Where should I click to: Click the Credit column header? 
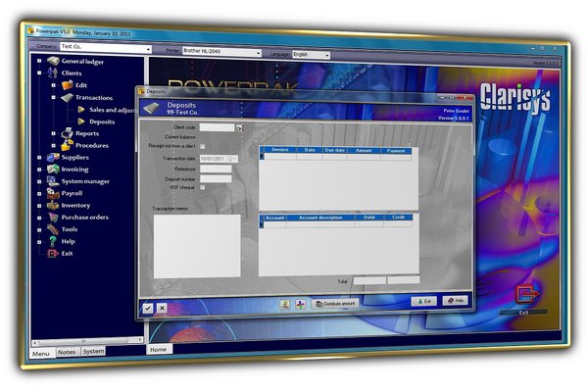[398, 218]
